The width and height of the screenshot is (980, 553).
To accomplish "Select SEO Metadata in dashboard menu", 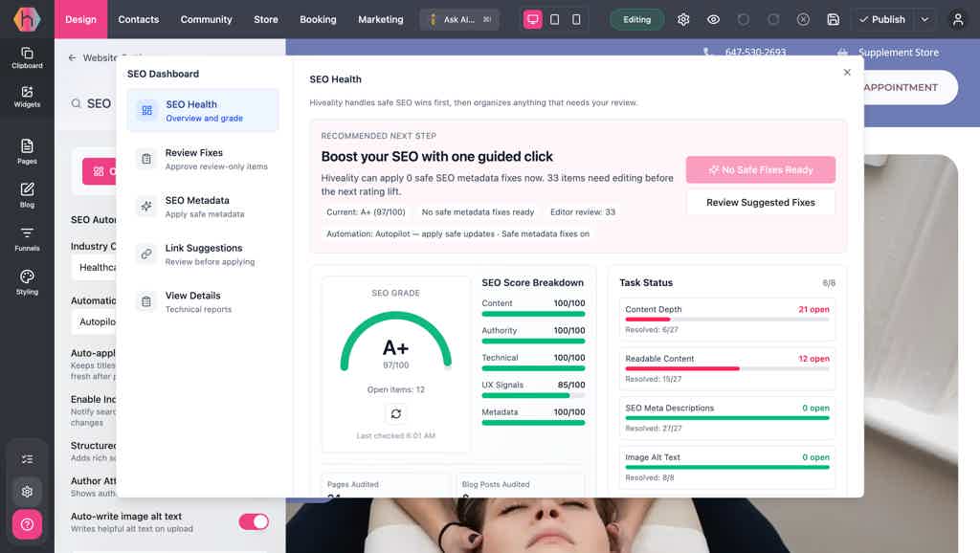I will tap(203, 207).
